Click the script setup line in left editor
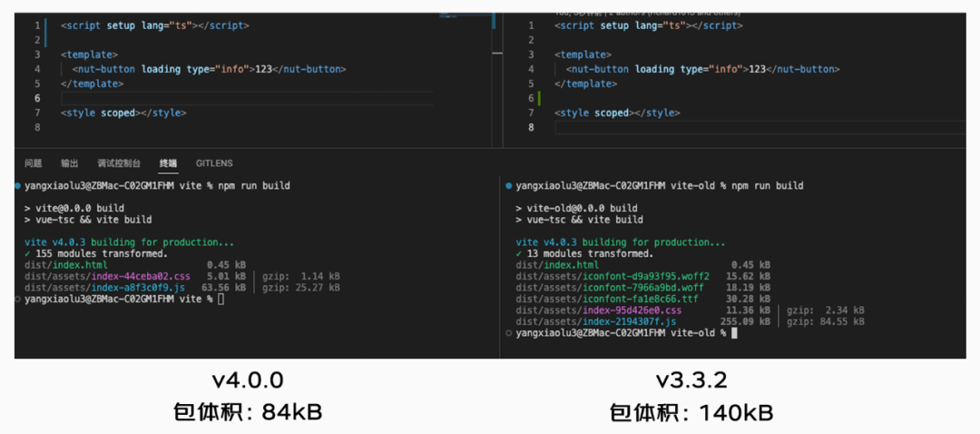 [x=155, y=25]
